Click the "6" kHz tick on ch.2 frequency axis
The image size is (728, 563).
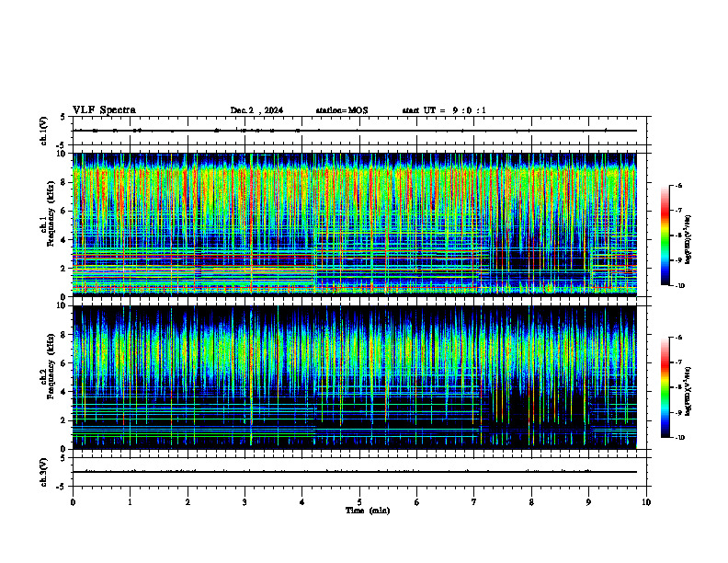pyautogui.click(x=65, y=363)
